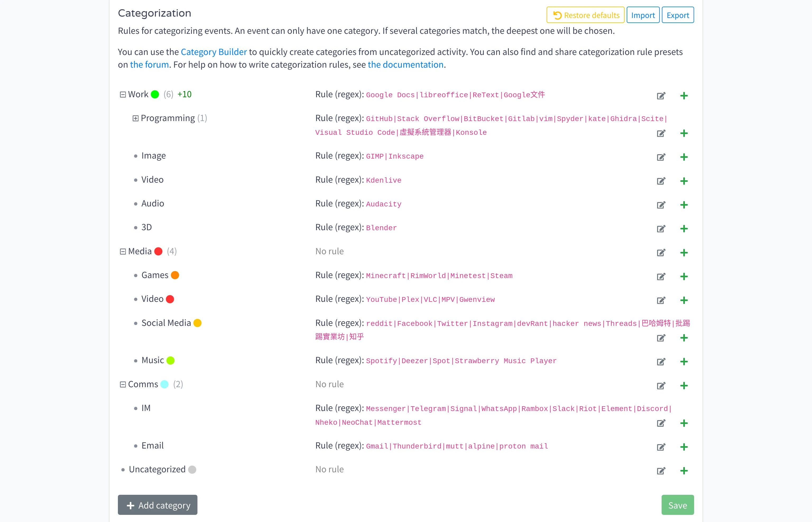Open the documentation link
Image resolution: width=812 pixels, height=522 pixels.
405,64
